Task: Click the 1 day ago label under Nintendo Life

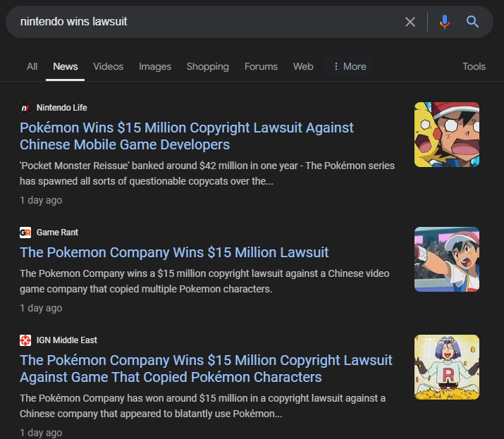Action: click(41, 200)
